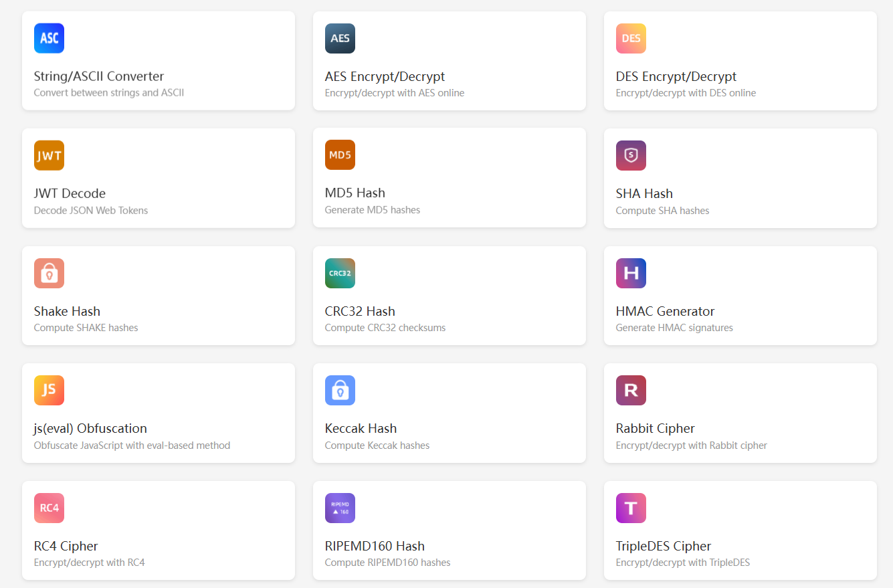The width and height of the screenshot is (893, 588).
Task: Click the blue ASC String/ASCII Converter icon
Action: [x=49, y=38]
